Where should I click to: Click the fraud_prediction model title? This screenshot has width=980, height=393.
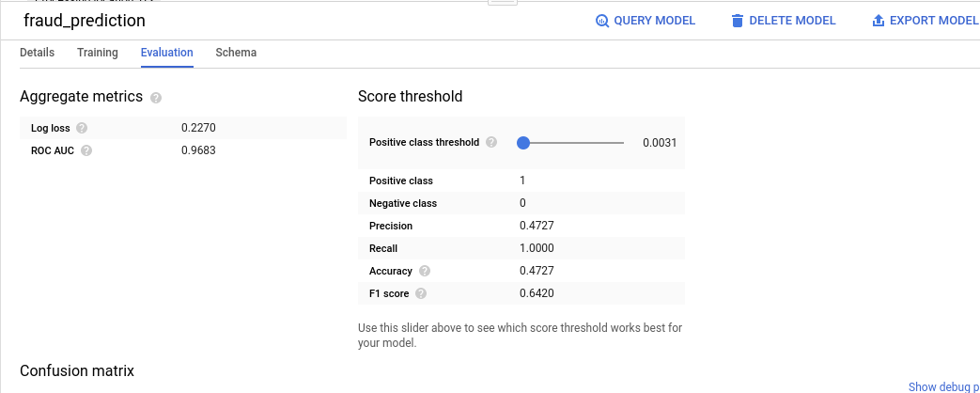tap(84, 21)
